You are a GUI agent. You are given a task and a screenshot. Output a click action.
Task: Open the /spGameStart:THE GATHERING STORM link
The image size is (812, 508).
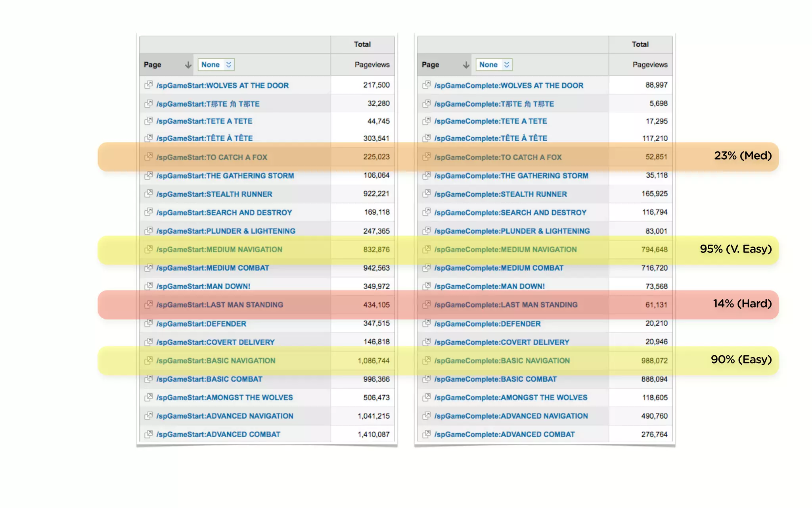(x=225, y=175)
